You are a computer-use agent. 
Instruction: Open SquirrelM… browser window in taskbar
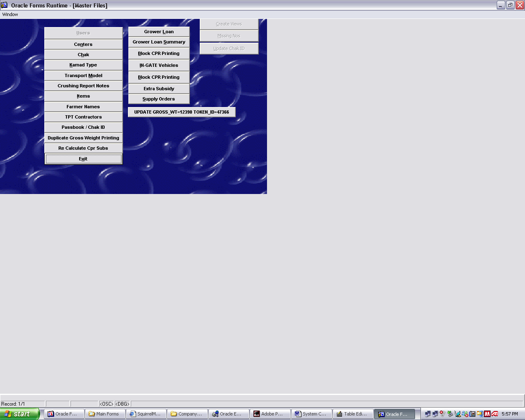(x=146, y=414)
